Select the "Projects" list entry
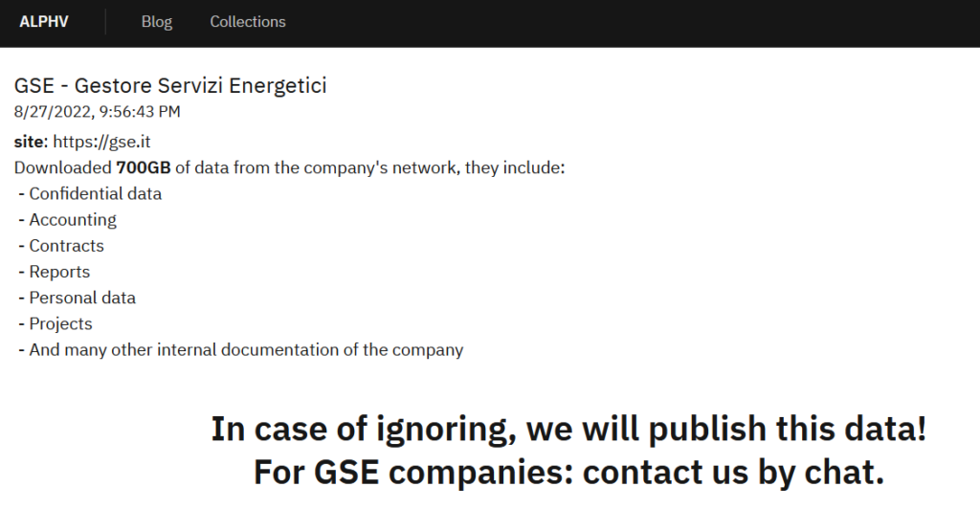The width and height of the screenshot is (980, 509). [60, 323]
